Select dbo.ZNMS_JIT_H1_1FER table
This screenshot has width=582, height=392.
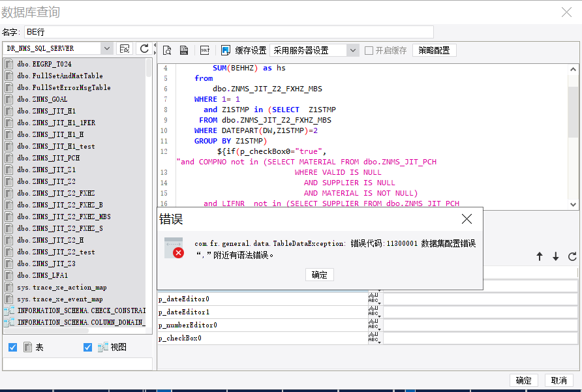tap(56, 123)
